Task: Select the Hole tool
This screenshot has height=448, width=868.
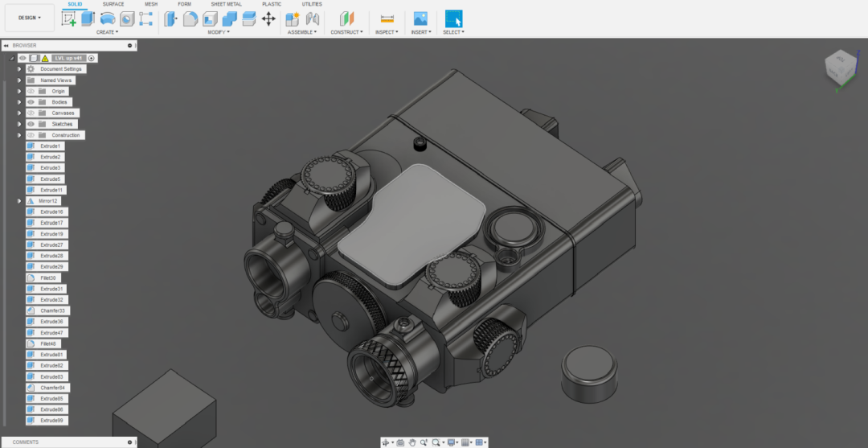Action: 127,18
